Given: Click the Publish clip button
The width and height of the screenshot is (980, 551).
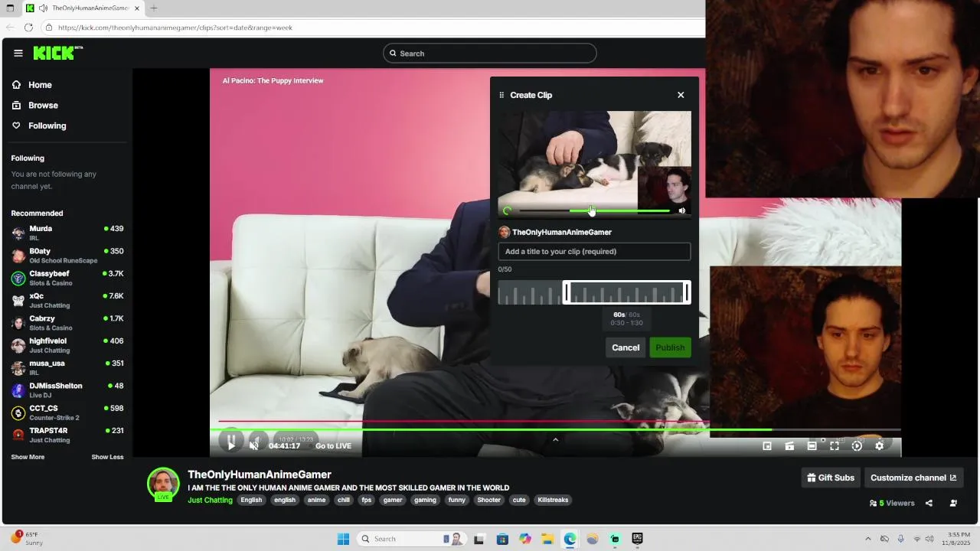Looking at the screenshot, I should click(x=670, y=347).
